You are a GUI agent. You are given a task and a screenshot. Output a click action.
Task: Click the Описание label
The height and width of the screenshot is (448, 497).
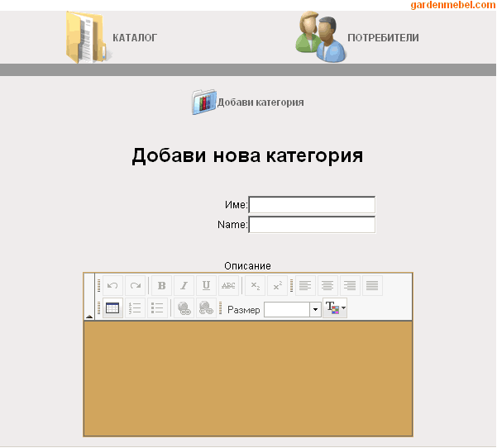247,266
